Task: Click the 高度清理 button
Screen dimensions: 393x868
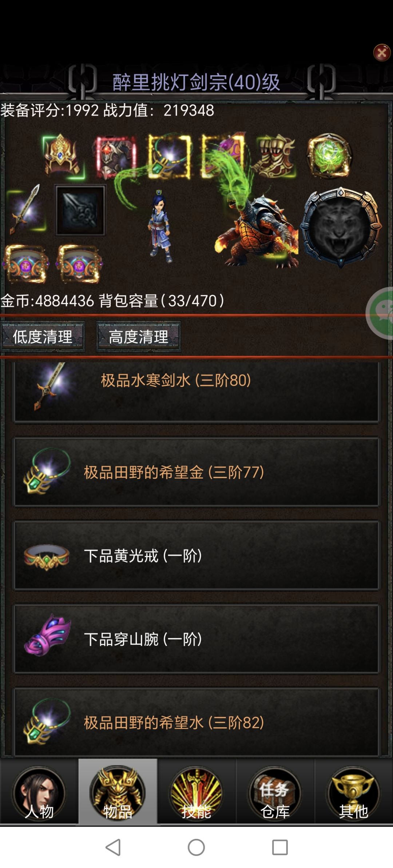Action: click(138, 336)
